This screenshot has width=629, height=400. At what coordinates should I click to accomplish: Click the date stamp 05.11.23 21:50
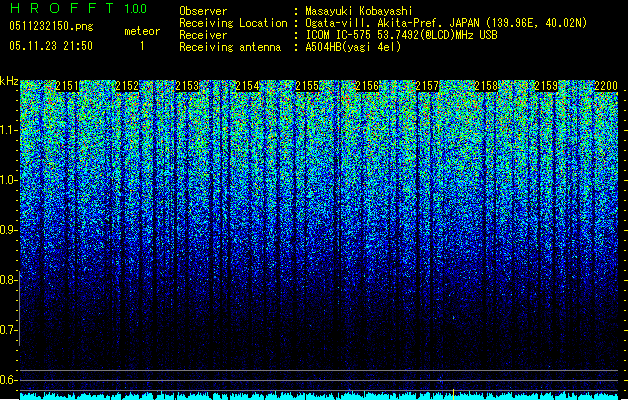(51, 46)
